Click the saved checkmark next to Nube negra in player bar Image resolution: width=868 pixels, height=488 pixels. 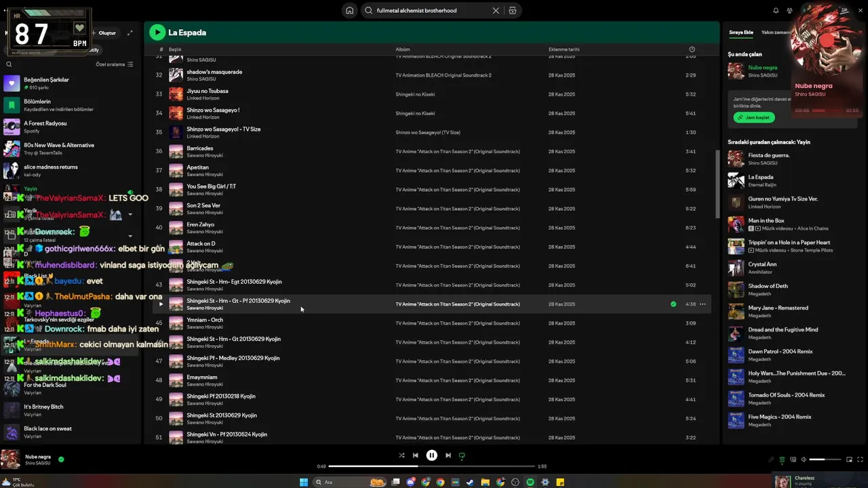click(x=61, y=460)
